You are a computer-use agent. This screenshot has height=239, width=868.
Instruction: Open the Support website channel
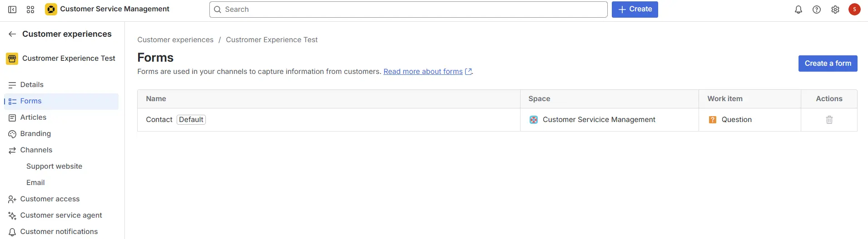(54, 166)
